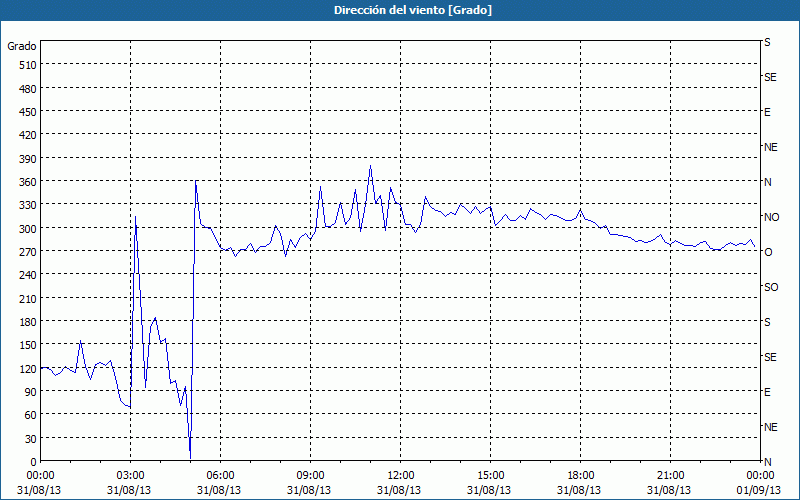Select the "N" compass label on the 360 gridline
Image resolution: width=800 pixels, height=500 pixels.
click(x=767, y=182)
